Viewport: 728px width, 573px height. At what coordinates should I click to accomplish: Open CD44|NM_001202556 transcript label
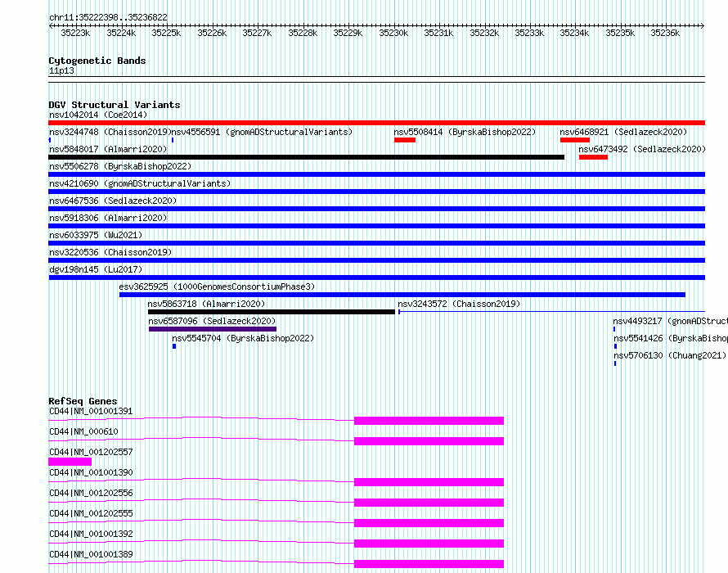pos(91,493)
